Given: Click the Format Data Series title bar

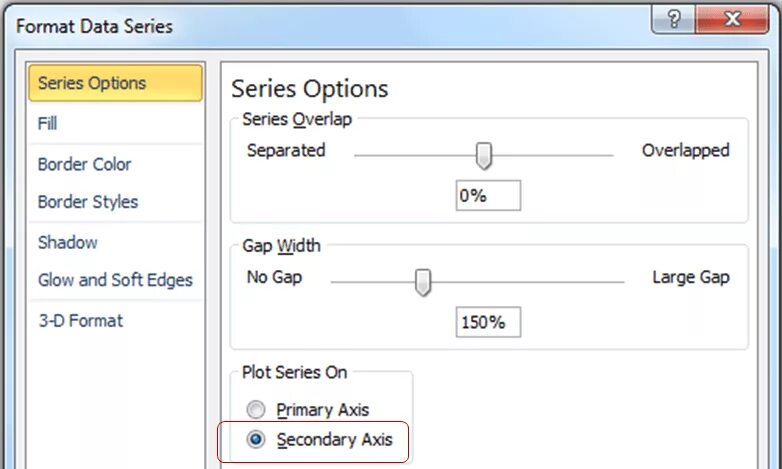Looking at the screenshot, I should click(x=300, y=24).
